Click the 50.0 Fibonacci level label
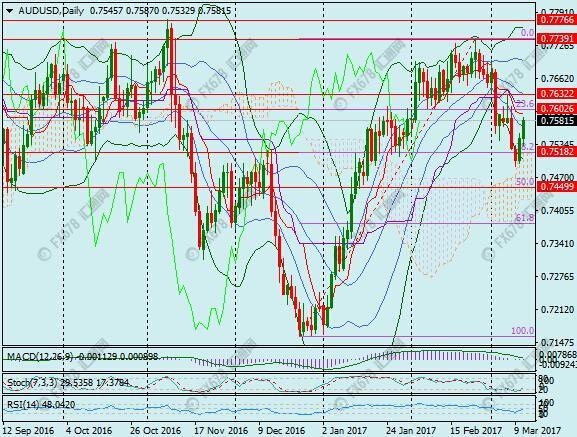Image resolution: width=577 pixels, height=437 pixels. [x=525, y=181]
